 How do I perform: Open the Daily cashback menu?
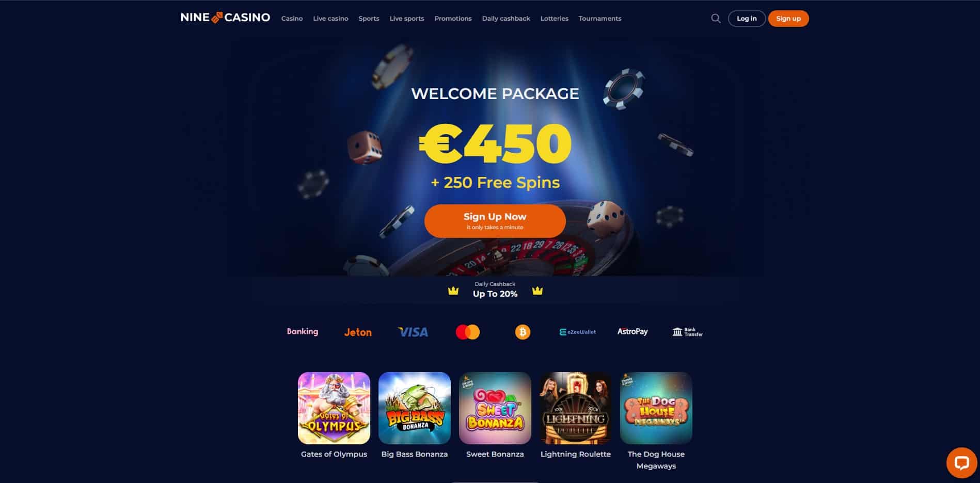(x=506, y=19)
